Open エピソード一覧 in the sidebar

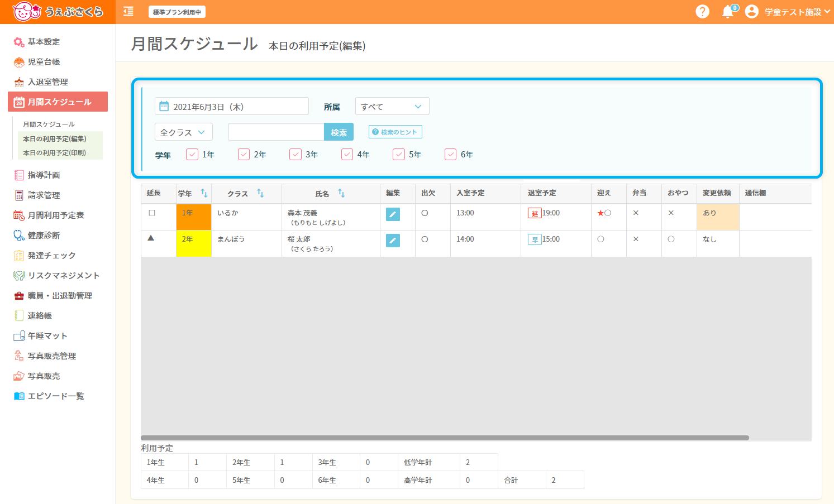pos(56,396)
